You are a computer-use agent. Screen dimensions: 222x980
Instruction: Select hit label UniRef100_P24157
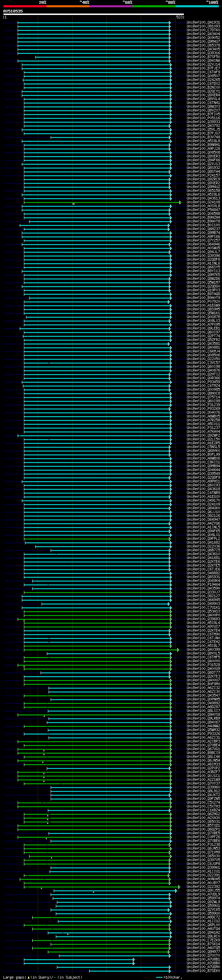(203, 175)
